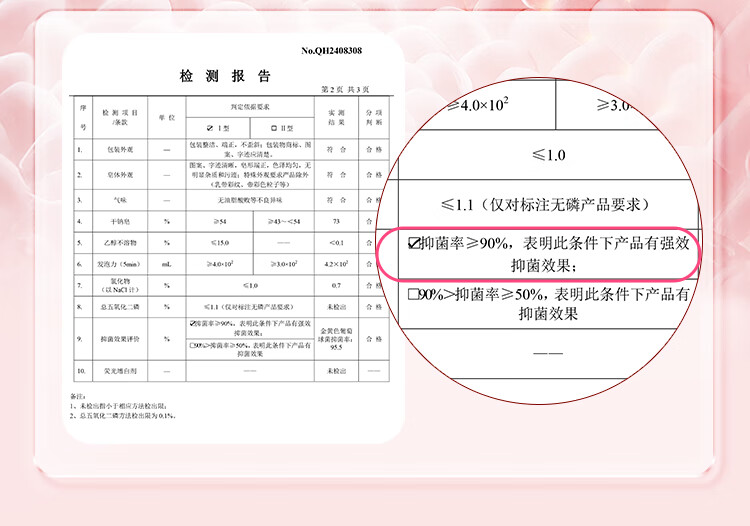Click the 乙醇不溶物 item in row 5
The height and width of the screenshot is (526, 750).
pos(120,243)
